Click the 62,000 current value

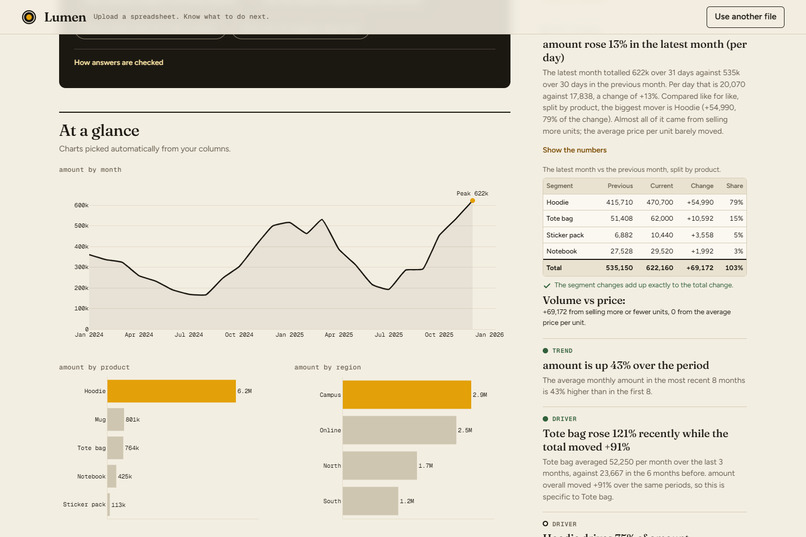pos(662,218)
